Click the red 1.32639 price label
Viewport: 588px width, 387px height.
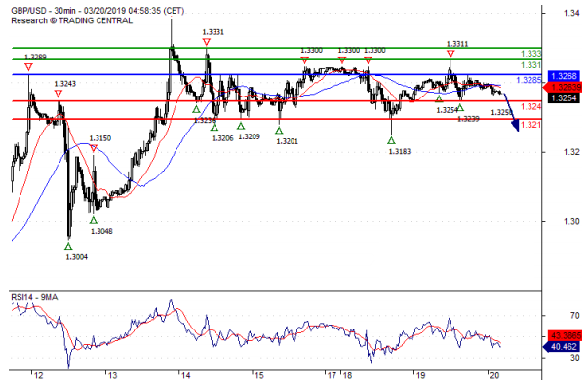coord(564,88)
